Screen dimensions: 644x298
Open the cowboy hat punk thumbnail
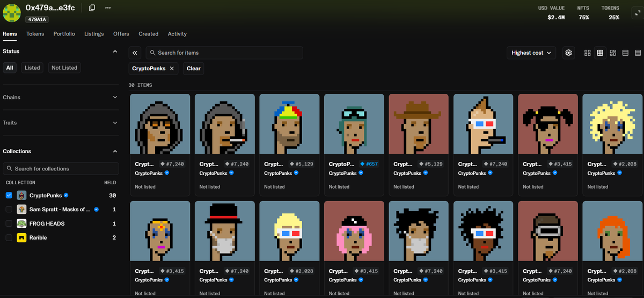pos(419,124)
